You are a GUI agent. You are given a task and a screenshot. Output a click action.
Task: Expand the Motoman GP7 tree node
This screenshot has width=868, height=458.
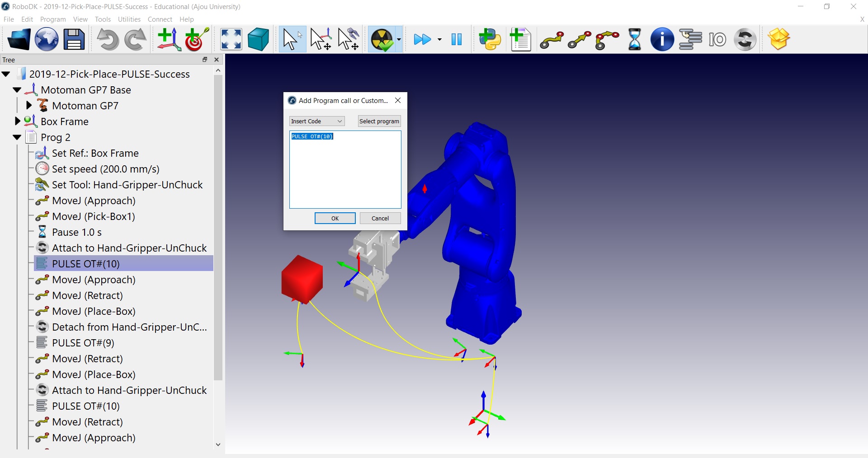pos(29,106)
